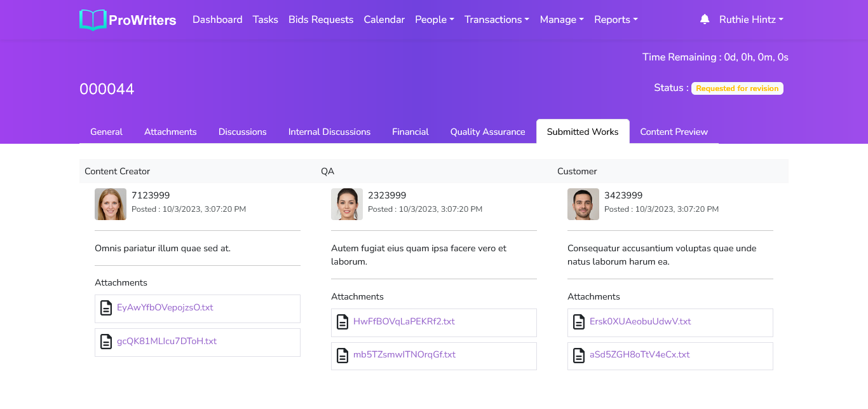868x409 pixels.
Task: Open the Internal Discussions tab
Action: [x=329, y=132]
